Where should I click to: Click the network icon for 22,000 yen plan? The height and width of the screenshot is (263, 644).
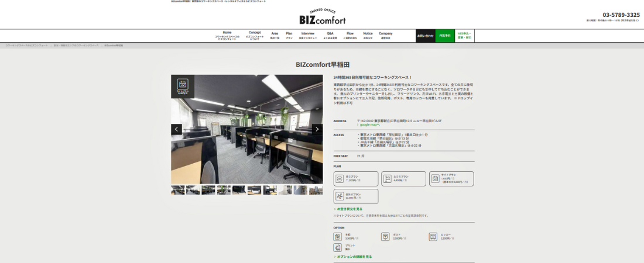point(340,196)
